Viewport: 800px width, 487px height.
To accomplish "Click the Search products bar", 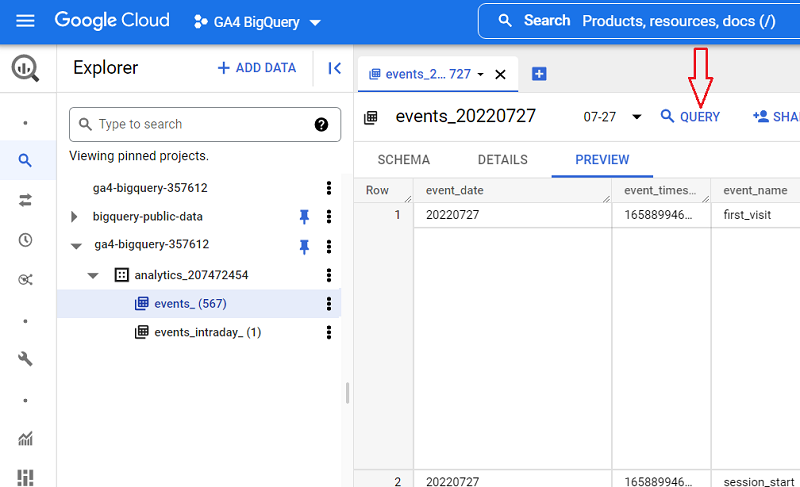I will [x=639, y=21].
